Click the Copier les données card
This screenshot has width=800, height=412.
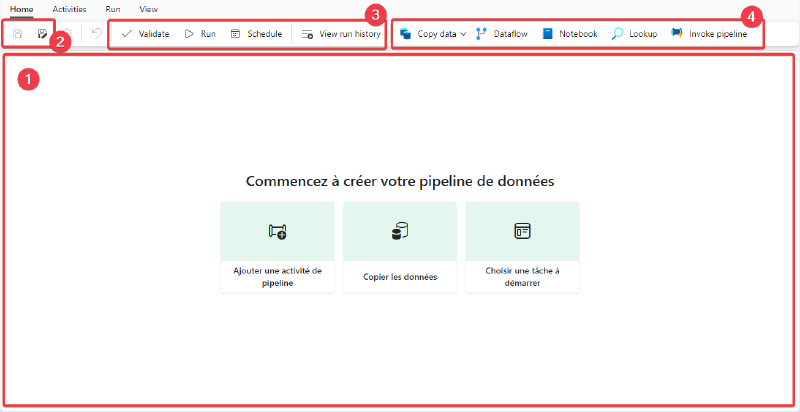(400, 247)
